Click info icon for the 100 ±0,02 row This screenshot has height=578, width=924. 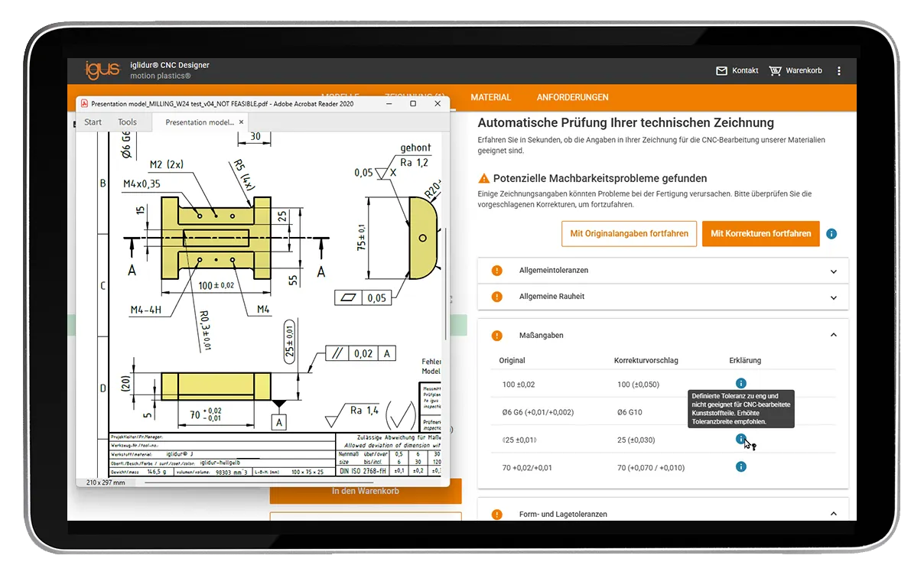[x=740, y=383]
